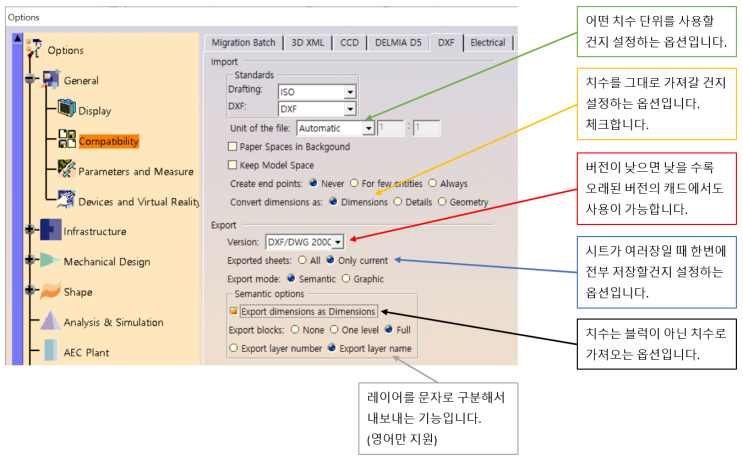Switch to the Electrical tab

[x=488, y=43]
